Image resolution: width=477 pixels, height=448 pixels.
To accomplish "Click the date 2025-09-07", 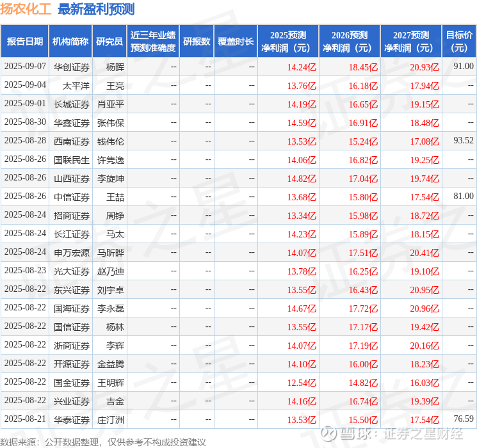I will pyautogui.click(x=25, y=67).
